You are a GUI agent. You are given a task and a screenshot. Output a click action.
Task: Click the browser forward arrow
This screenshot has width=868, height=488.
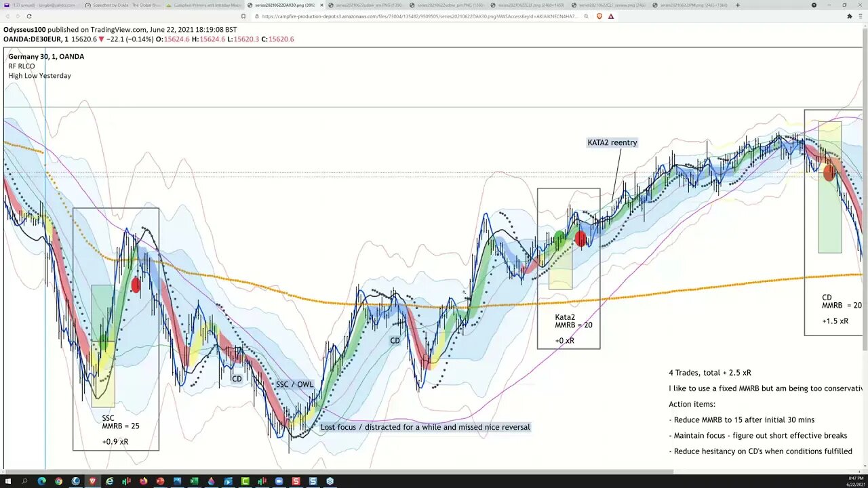pos(18,16)
